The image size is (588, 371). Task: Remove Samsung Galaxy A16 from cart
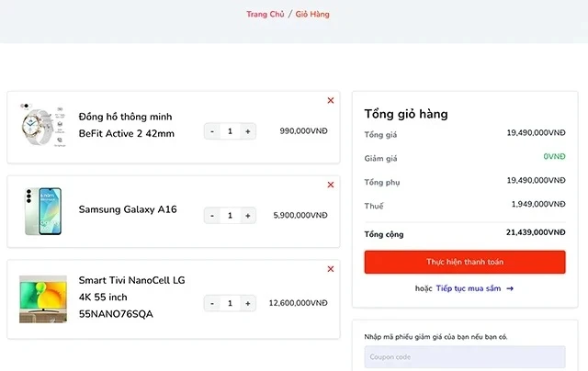click(x=331, y=185)
